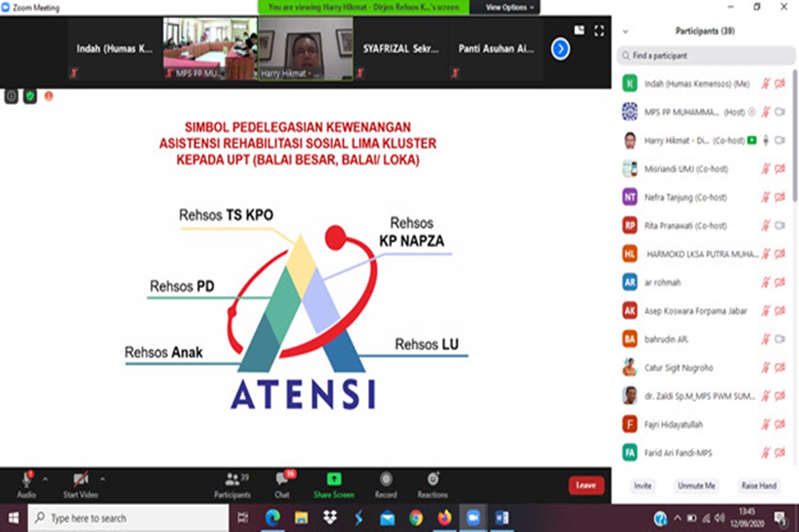
Task: Select participant ar rohmah
Action: click(704, 283)
